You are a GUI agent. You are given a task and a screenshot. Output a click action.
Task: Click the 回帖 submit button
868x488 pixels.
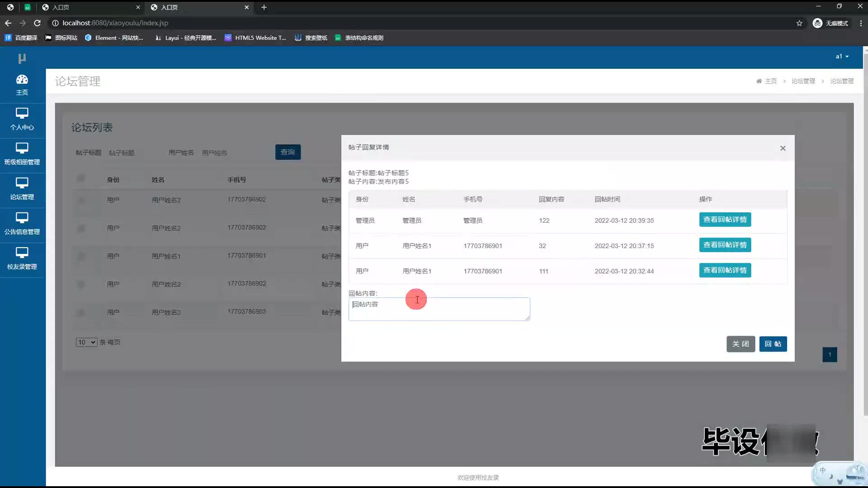[773, 344]
